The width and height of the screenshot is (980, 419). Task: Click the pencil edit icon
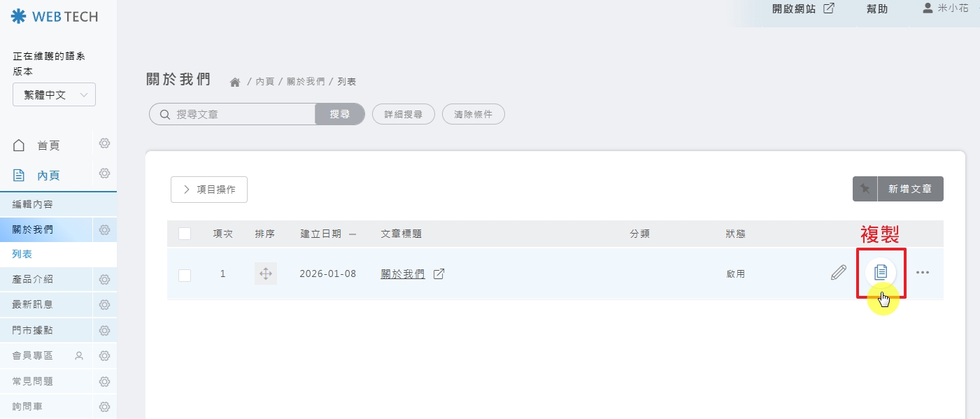[838, 273]
